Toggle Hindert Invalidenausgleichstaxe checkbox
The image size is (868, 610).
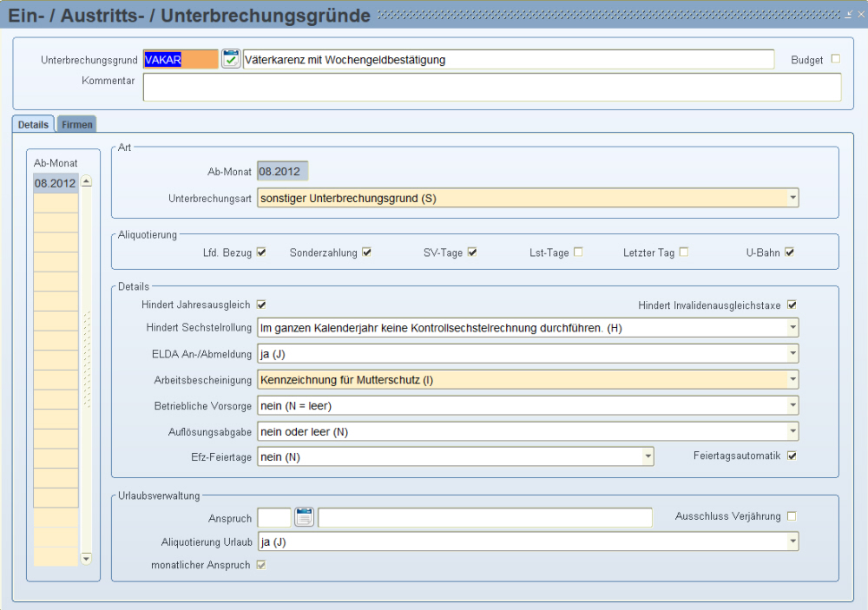(792, 305)
